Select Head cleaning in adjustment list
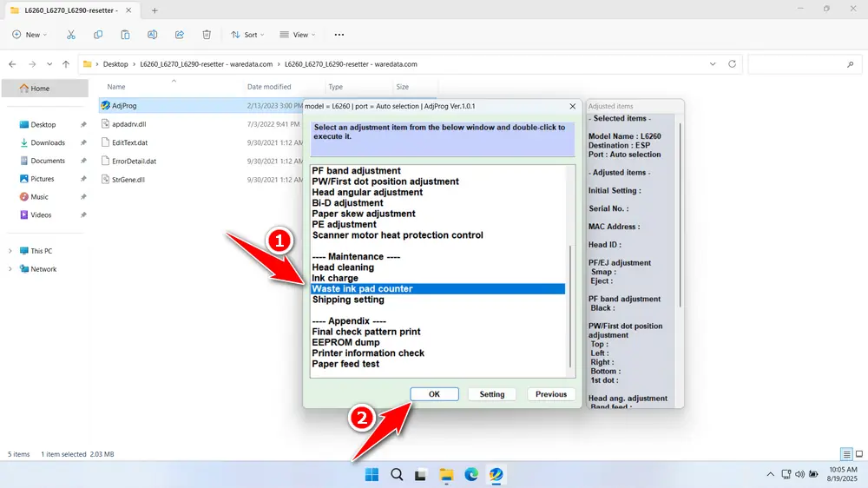The width and height of the screenshot is (868, 488). 343,267
